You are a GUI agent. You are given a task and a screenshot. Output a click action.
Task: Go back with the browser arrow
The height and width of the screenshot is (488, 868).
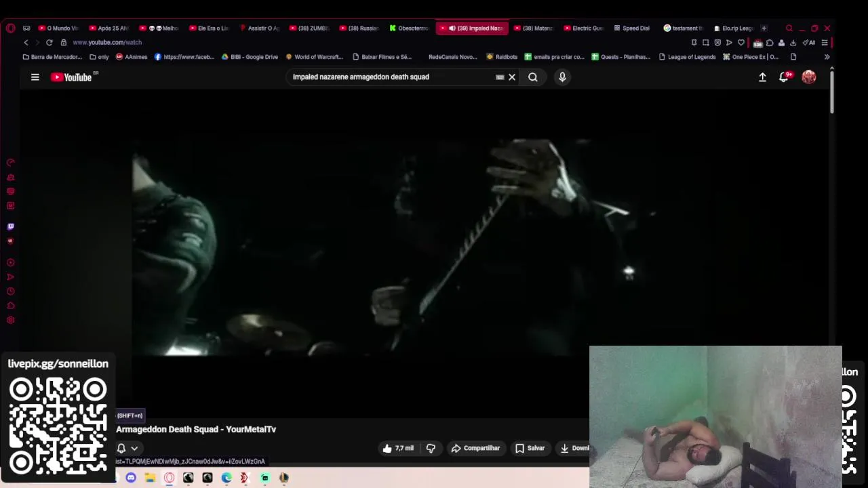tap(26, 43)
